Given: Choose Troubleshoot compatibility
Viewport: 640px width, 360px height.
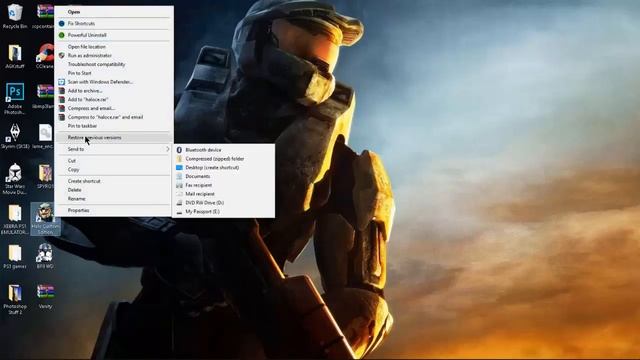Looking at the screenshot, I should (x=113, y=64).
